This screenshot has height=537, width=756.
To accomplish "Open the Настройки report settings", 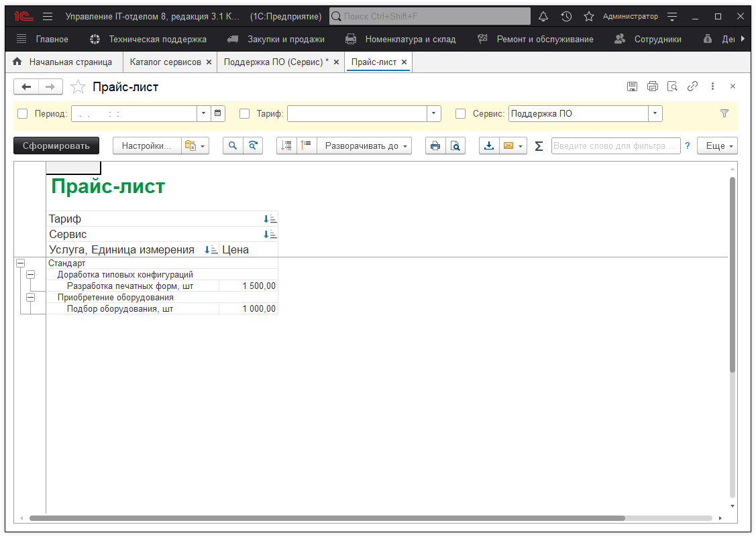I will coord(147,145).
